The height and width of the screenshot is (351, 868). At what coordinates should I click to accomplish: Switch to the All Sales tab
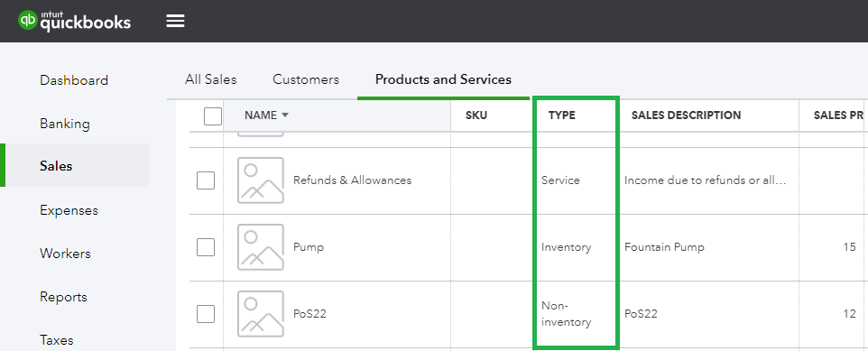click(211, 79)
